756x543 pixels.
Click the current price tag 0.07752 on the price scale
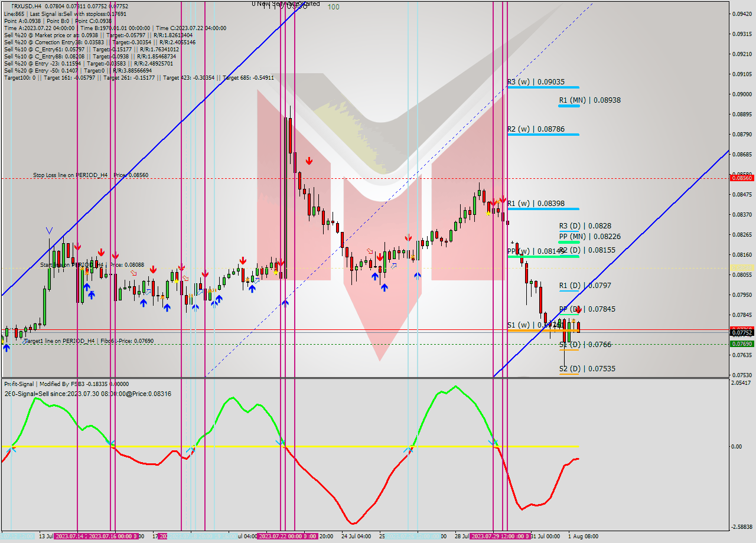[742, 332]
